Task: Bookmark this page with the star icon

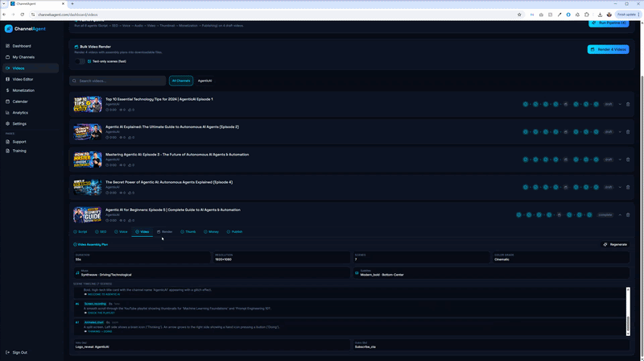Action: (x=519, y=15)
